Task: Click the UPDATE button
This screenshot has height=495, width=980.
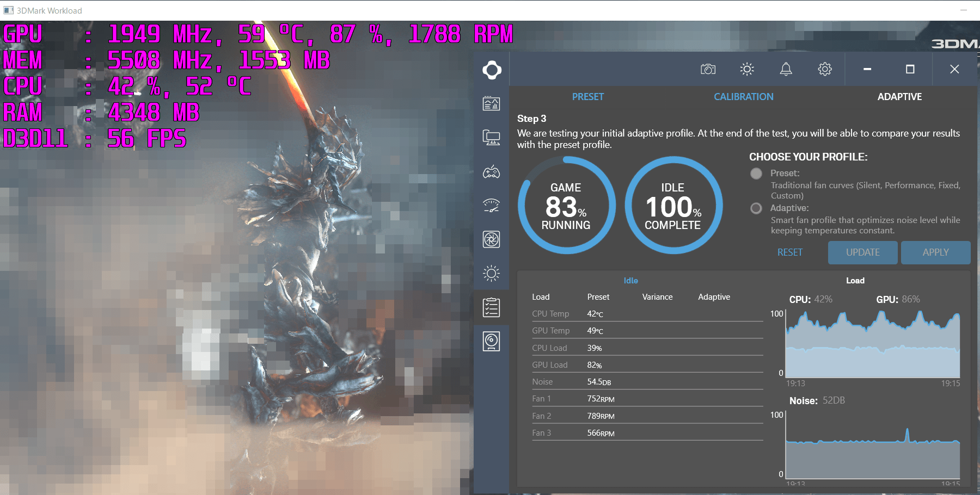Action: pyautogui.click(x=863, y=252)
